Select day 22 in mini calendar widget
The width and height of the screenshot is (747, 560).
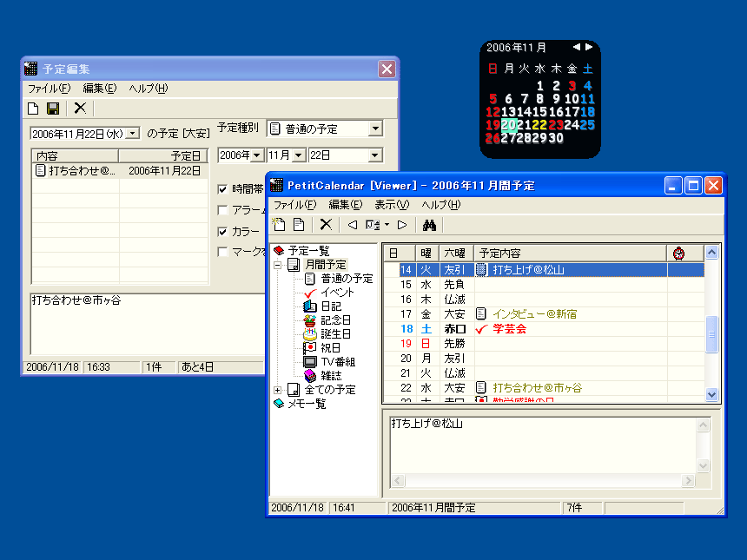(x=539, y=125)
